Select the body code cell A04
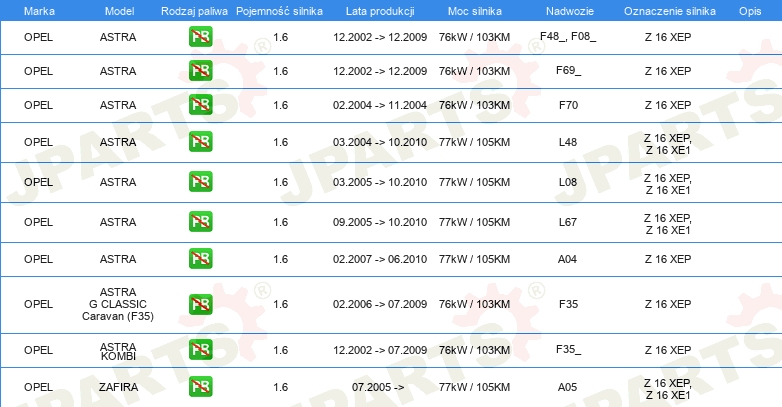Image resolution: width=782 pixels, height=407 pixels. (568, 259)
